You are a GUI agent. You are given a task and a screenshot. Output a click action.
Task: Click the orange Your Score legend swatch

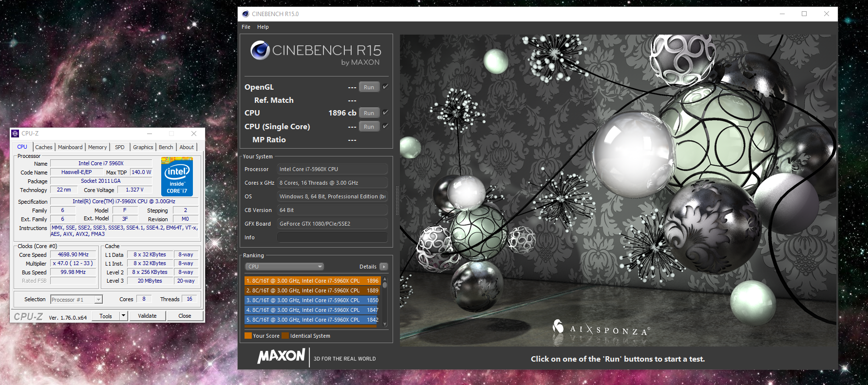(x=248, y=335)
